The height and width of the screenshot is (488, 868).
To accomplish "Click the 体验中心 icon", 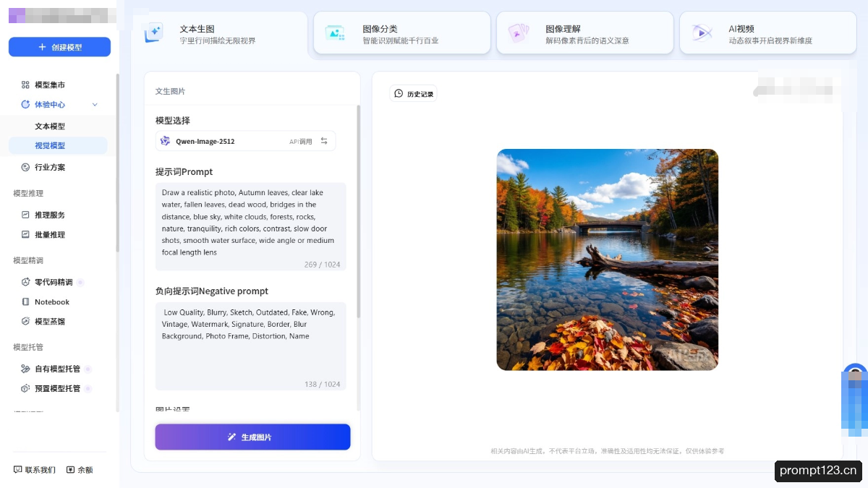I will tap(25, 105).
